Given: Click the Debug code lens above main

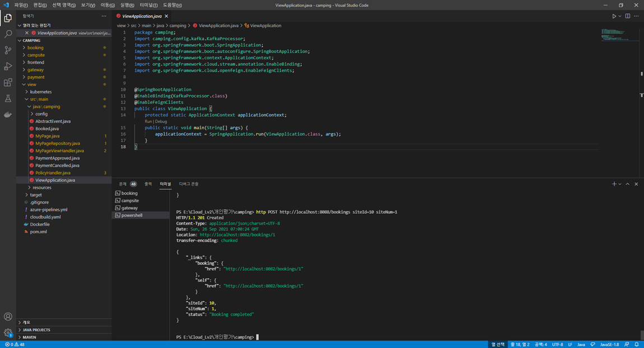Looking at the screenshot, I should 161,121.
